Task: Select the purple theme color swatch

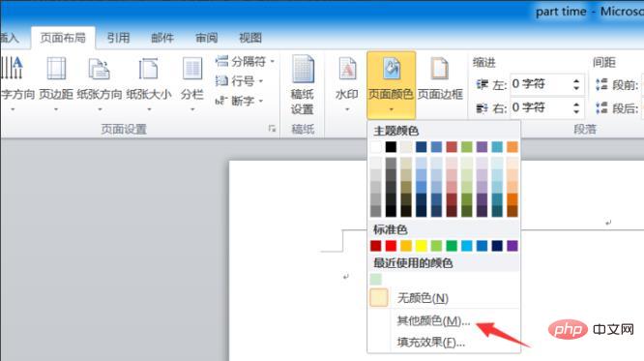Action: [482, 147]
